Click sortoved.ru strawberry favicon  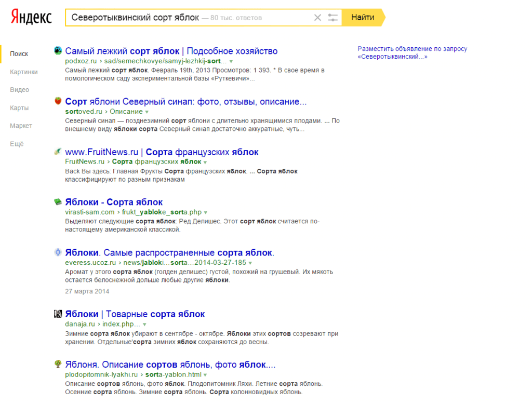coord(58,101)
